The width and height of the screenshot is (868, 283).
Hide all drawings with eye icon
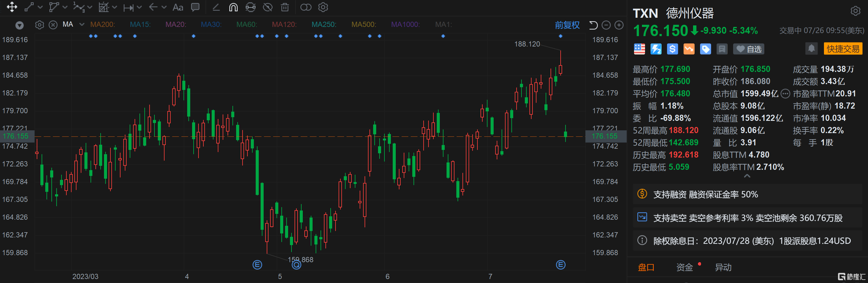268,7
